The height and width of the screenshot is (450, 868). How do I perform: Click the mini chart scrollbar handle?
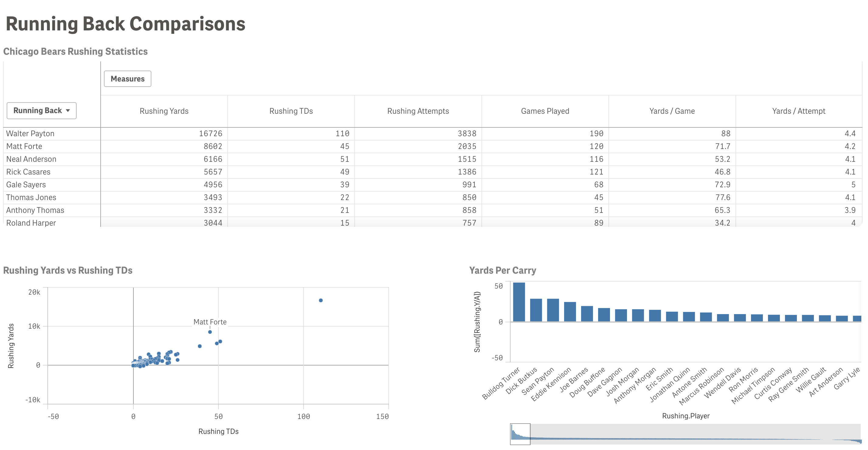click(x=520, y=434)
